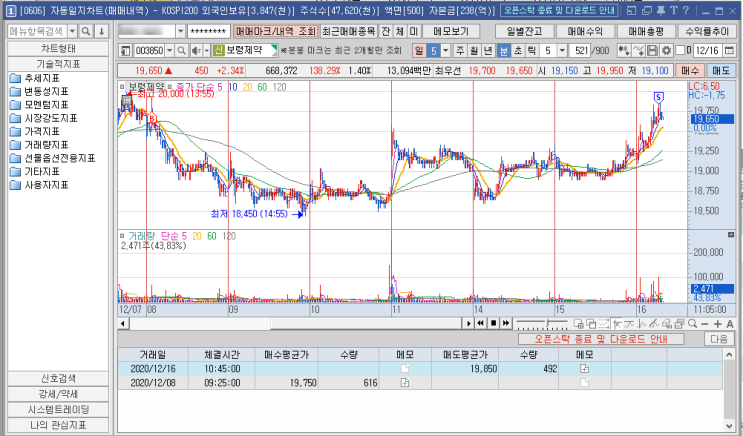Screen dimensions: 743x436
Task: Click the crosshair line tool icon
Action: click(617, 324)
